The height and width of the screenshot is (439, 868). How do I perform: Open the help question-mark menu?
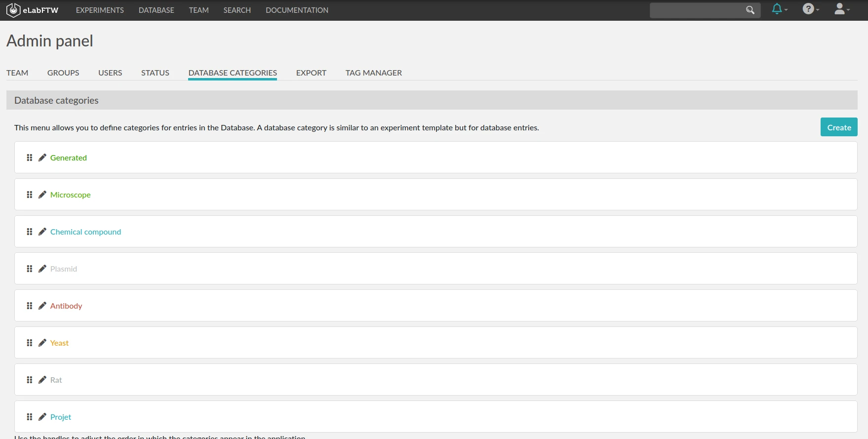(811, 9)
